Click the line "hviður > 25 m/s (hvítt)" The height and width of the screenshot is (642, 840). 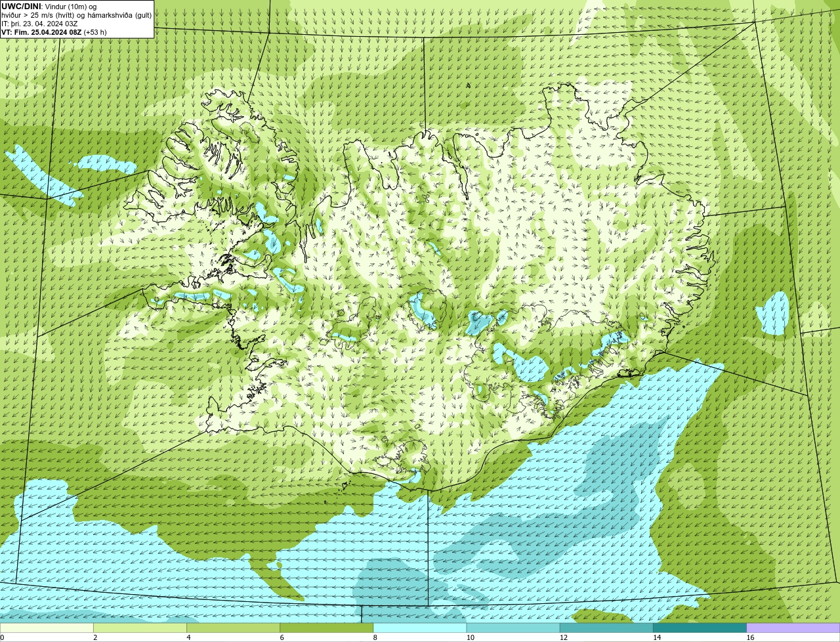(39, 14)
